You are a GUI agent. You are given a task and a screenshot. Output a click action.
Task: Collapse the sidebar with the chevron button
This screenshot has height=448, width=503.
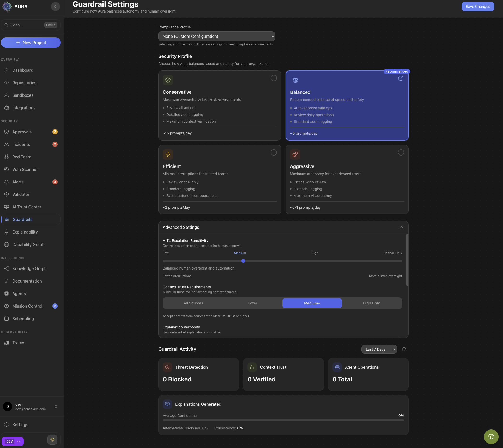pos(56,7)
